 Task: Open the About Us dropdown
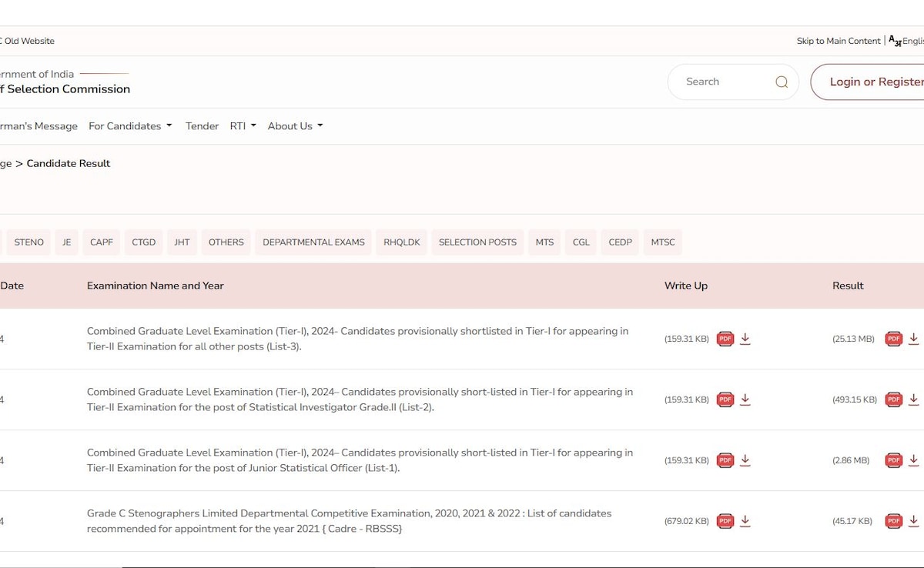pos(295,126)
